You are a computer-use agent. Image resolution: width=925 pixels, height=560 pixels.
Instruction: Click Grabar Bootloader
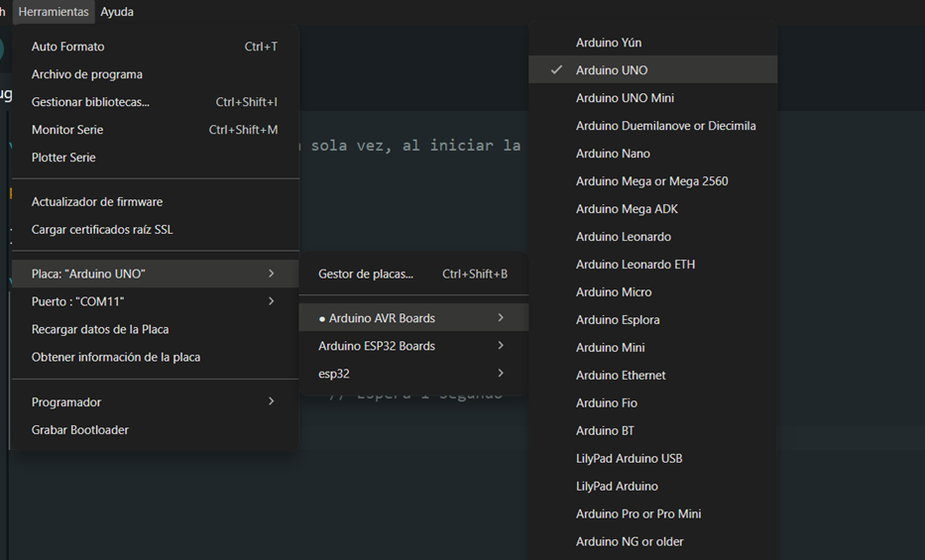tap(155, 430)
